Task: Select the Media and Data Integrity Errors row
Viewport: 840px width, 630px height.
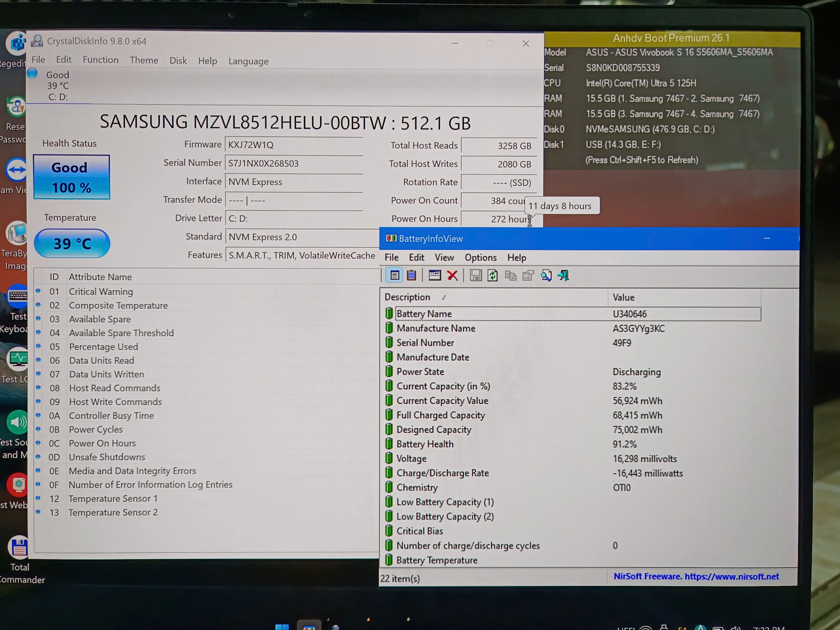Action: (x=207, y=471)
